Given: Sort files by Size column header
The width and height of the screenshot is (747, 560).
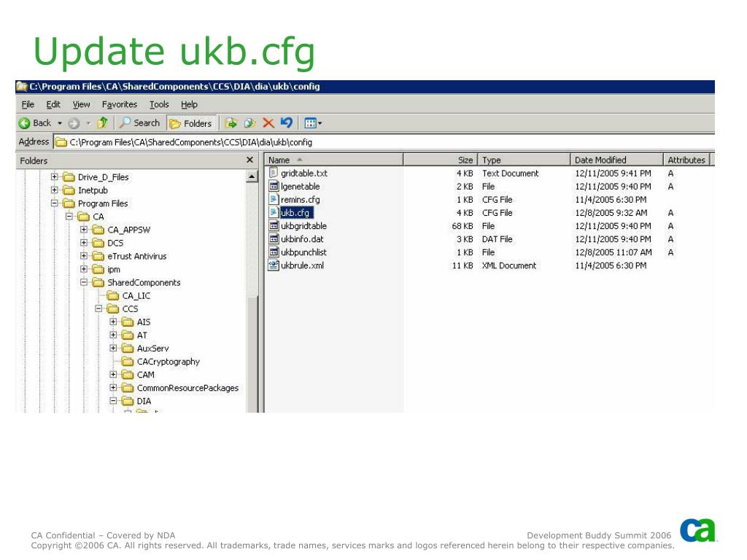Looking at the screenshot, I should [440, 160].
